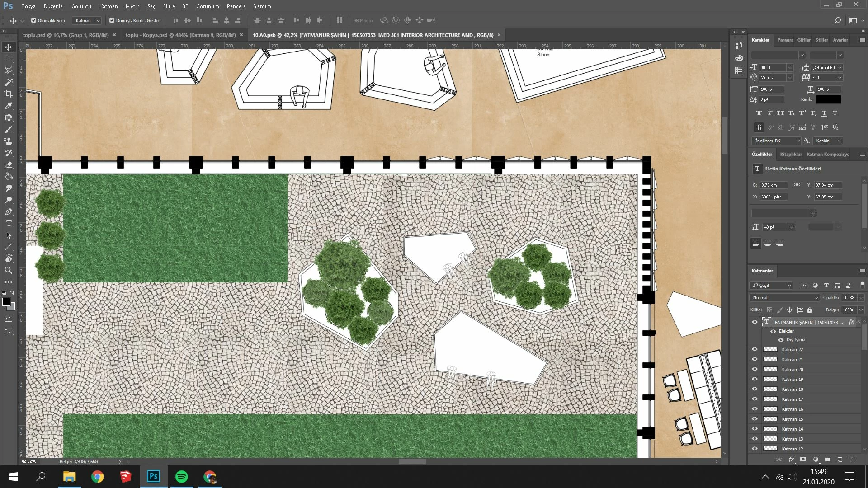Select the Eyedropper tool

tap(9, 106)
